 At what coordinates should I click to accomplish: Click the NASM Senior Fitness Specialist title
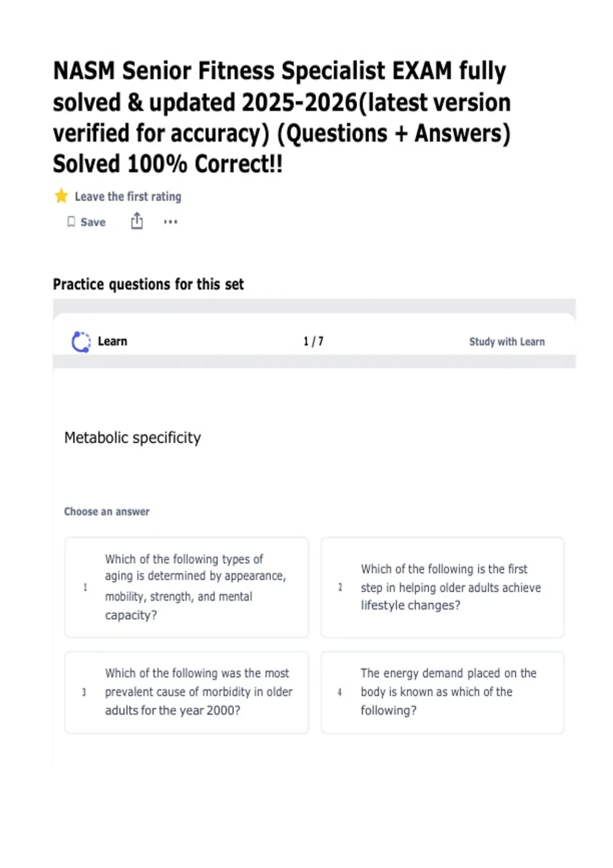[282, 117]
